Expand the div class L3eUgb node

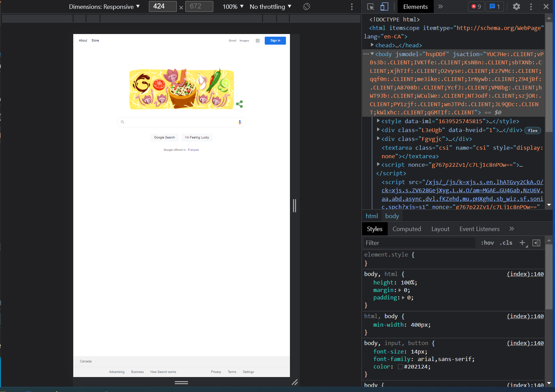tap(378, 130)
